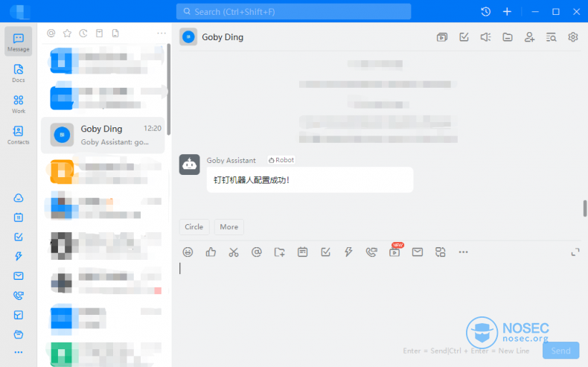The image size is (588, 367).
Task: Open the calendar icon in left sidebar
Action: [18, 217]
